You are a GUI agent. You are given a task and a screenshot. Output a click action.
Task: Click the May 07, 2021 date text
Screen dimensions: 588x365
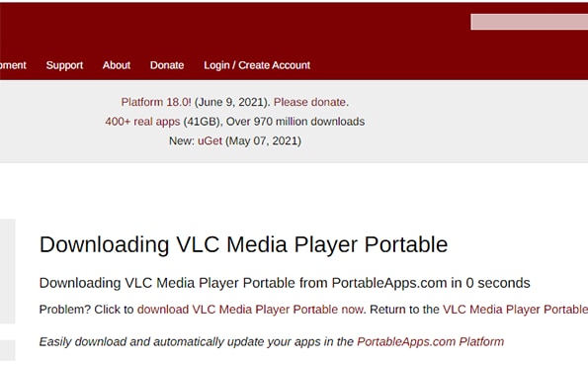click(x=263, y=141)
